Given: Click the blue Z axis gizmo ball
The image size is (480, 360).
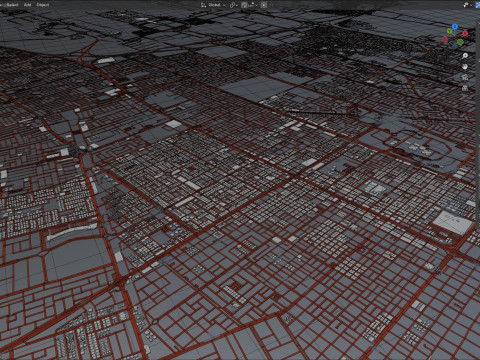Looking at the screenshot, I should (x=455, y=26).
